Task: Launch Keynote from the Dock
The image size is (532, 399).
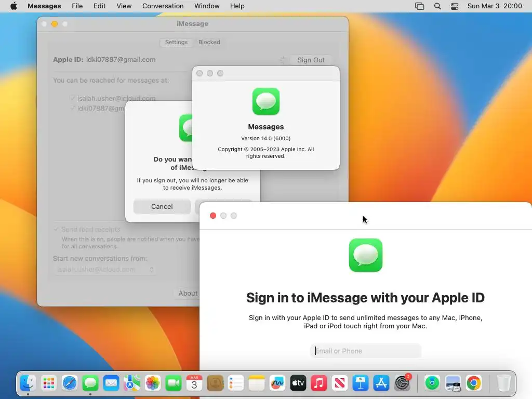Action: (x=361, y=383)
